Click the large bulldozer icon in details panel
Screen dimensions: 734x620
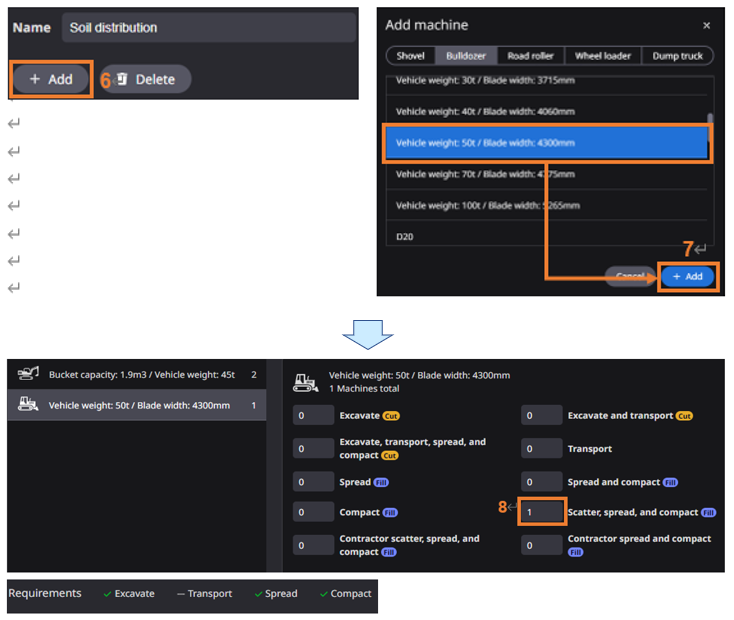[306, 382]
